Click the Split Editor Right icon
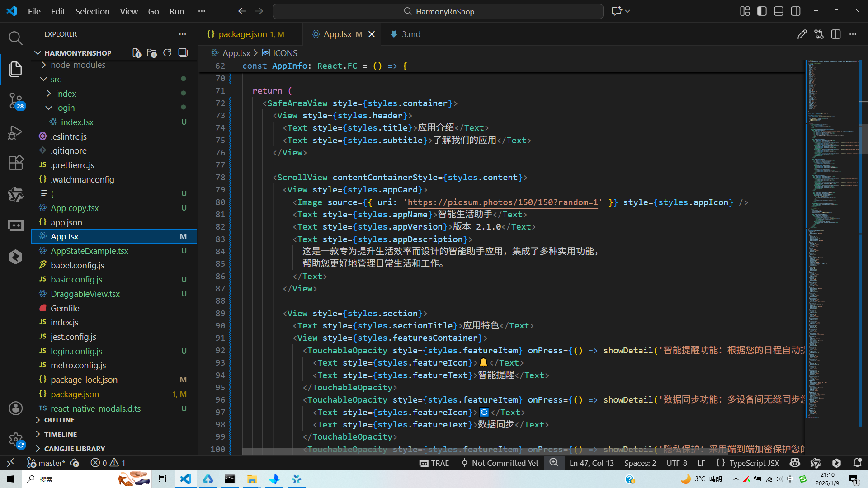 pos(835,34)
